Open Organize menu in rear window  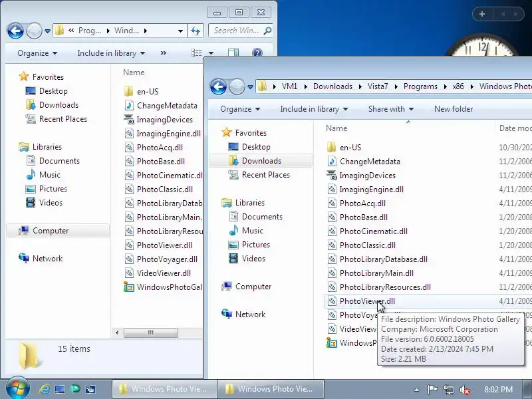tap(37, 53)
